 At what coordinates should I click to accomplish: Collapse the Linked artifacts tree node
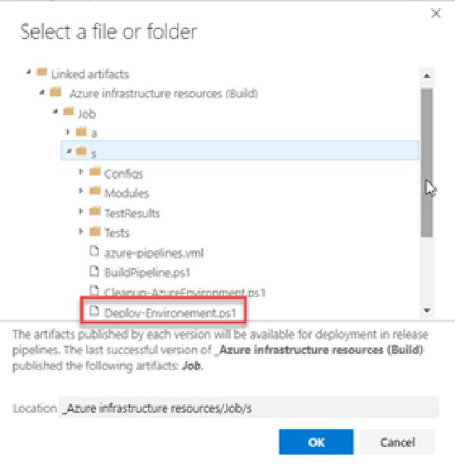28,72
